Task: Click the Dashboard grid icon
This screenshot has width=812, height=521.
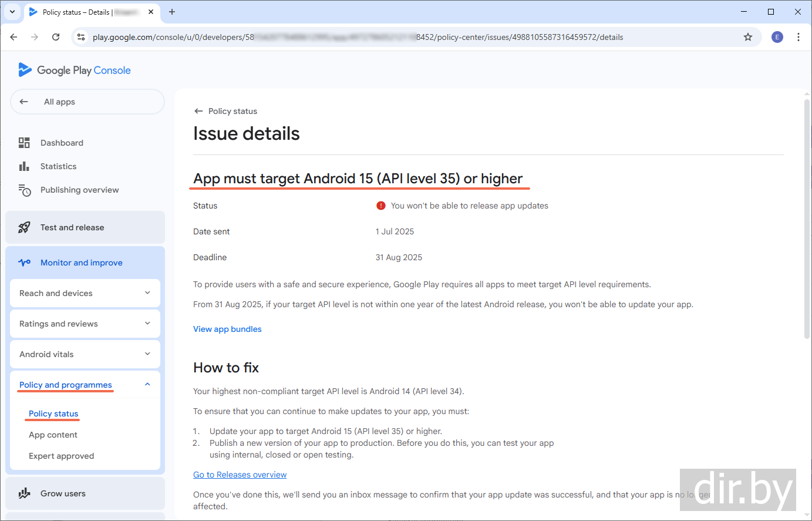Action: pos(24,143)
